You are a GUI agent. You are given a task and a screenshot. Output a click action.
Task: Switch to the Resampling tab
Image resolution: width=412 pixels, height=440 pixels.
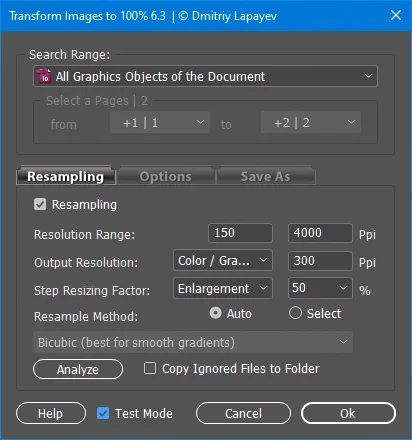tap(66, 175)
